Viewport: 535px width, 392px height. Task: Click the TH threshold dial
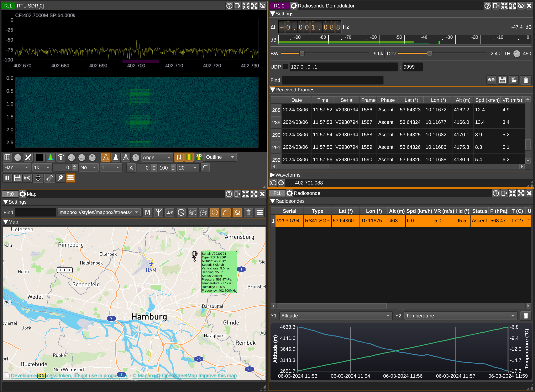coord(516,53)
